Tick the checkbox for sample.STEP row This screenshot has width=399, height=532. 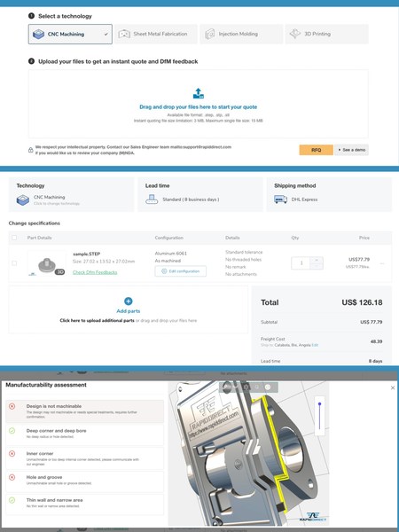coord(14,263)
